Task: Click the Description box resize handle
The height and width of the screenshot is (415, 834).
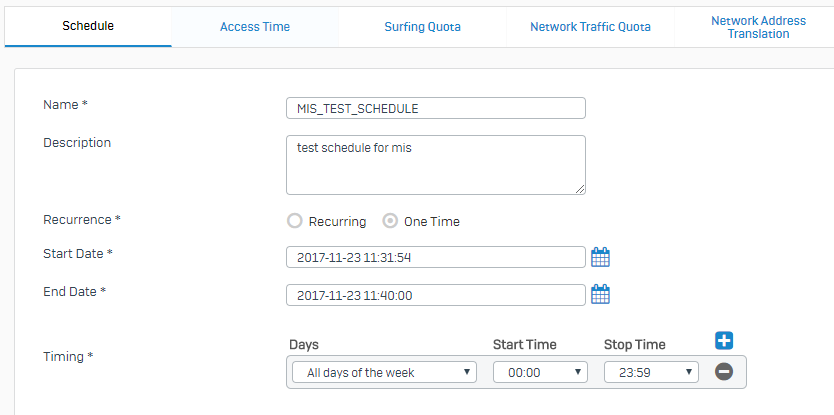Action: 580,189
